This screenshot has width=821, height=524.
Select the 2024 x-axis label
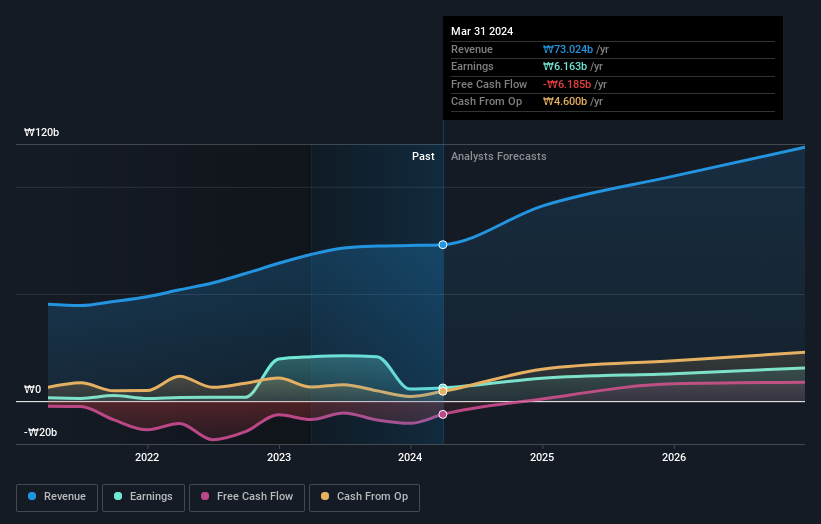tap(410, 457)
